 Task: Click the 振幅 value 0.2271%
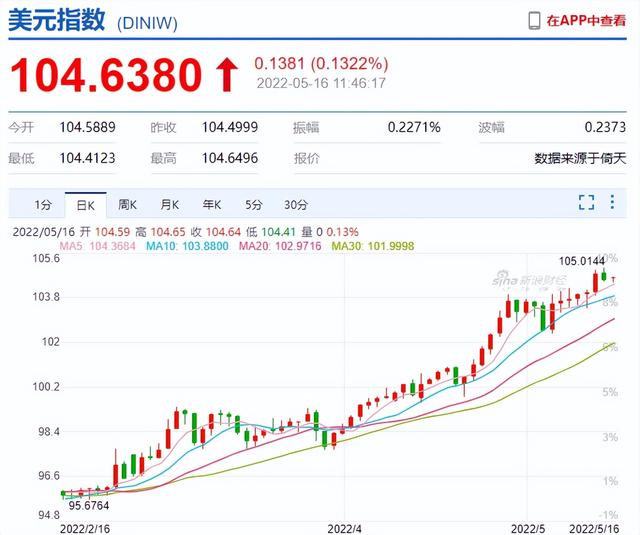[414, 127]
